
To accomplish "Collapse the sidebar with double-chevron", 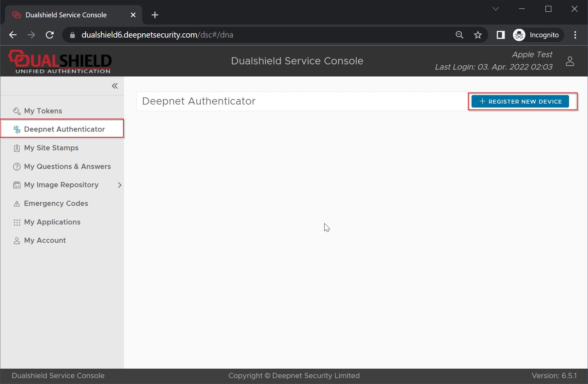I will pos(115,86).
